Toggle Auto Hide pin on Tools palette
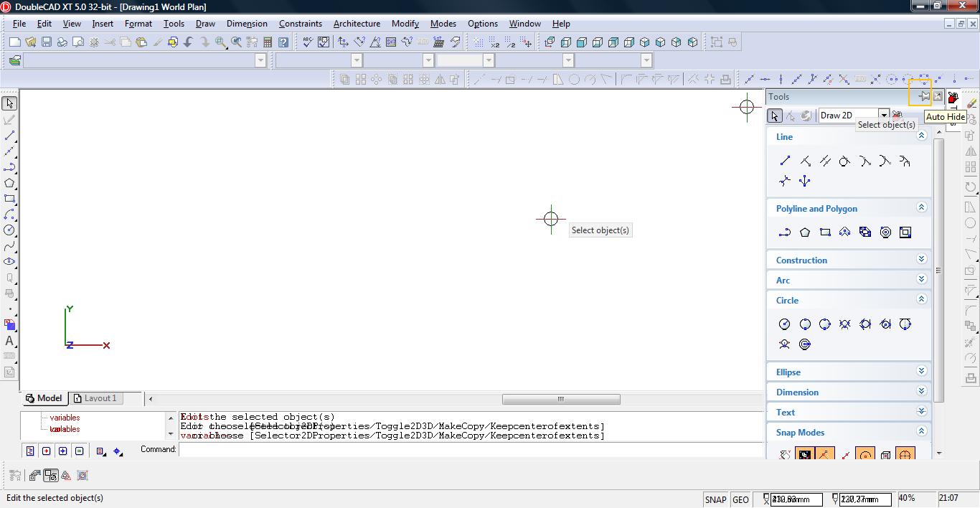980x508 pixels. pos(924,96)
